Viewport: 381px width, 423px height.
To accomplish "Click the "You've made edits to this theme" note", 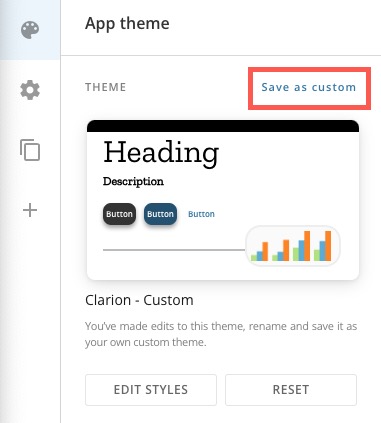I will point(221,334).
